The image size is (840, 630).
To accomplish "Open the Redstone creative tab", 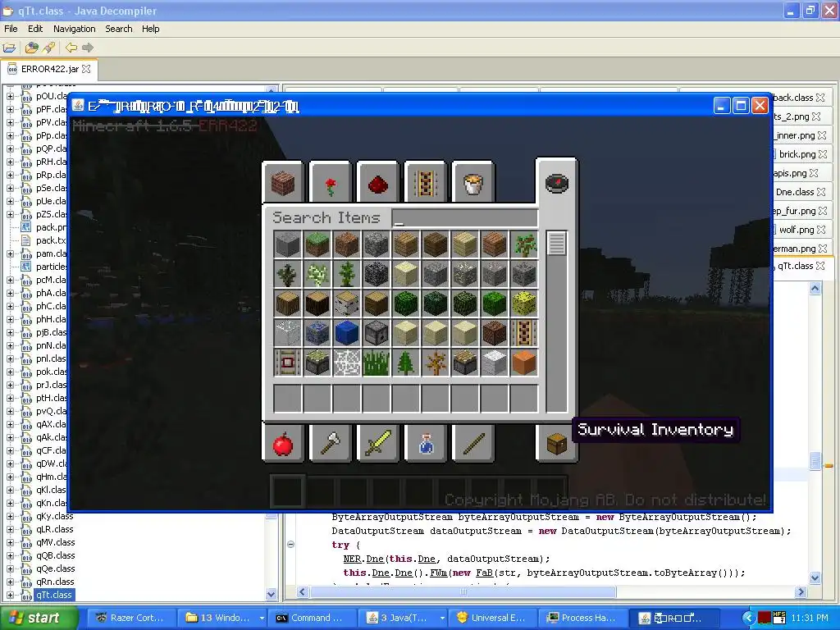I will [x=377, y=183].
